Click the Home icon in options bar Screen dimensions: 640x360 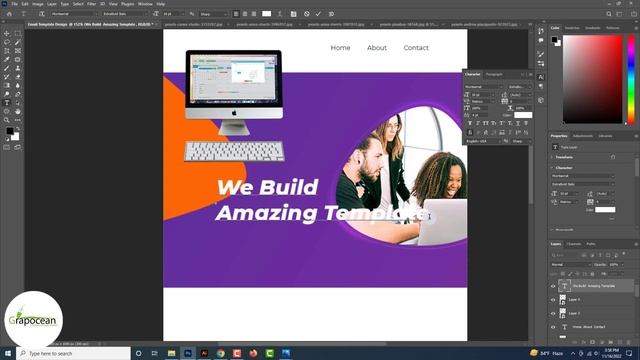pyautogui.click(x=9, y=14)
